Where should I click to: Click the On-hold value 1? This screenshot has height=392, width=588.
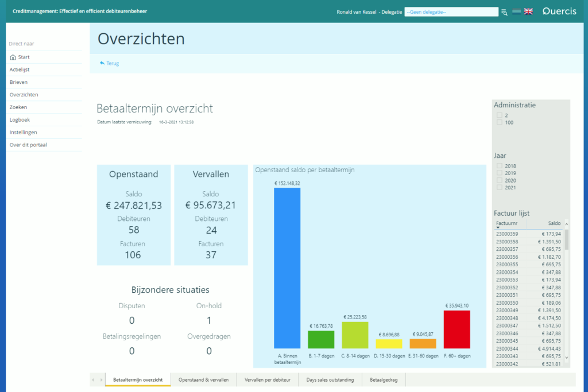[209, 320]
